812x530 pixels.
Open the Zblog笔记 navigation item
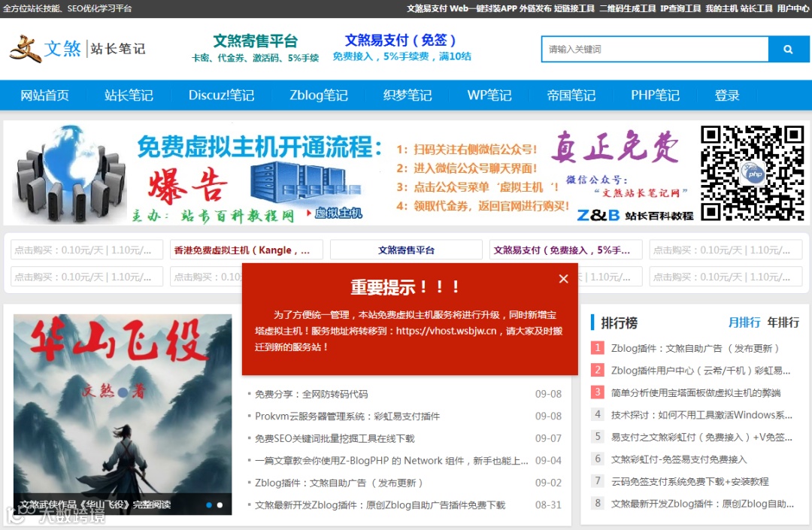(x=319, y=95)
